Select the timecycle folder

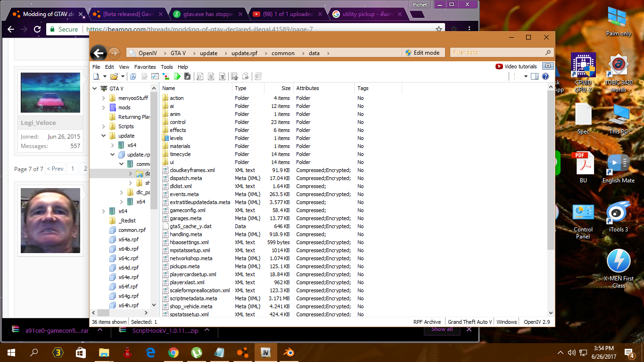[x=180, y=154]
